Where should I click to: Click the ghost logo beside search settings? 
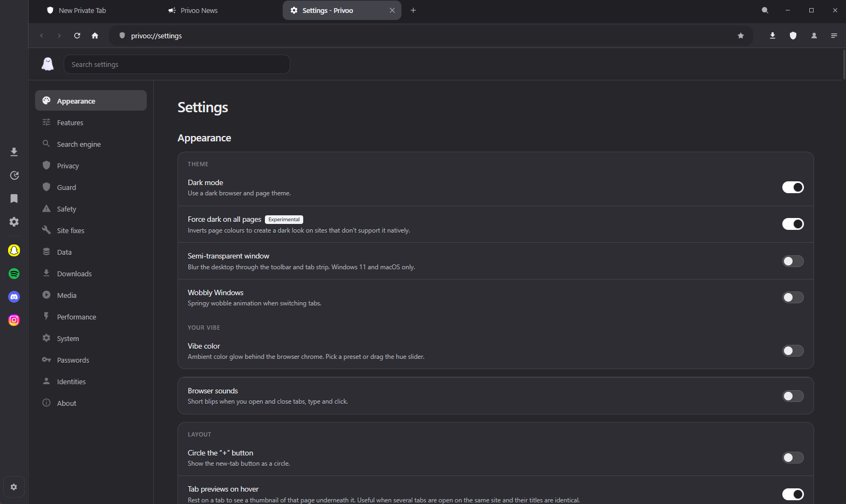tap(48, 64)
